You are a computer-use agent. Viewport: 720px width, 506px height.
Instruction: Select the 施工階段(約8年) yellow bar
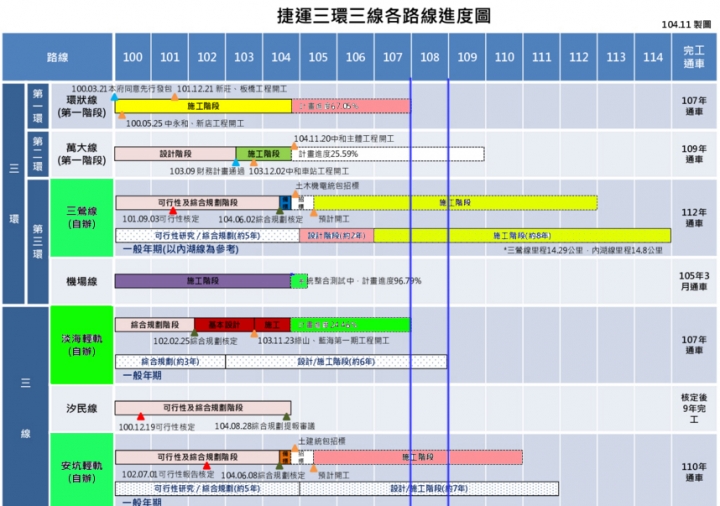point(522,236)
